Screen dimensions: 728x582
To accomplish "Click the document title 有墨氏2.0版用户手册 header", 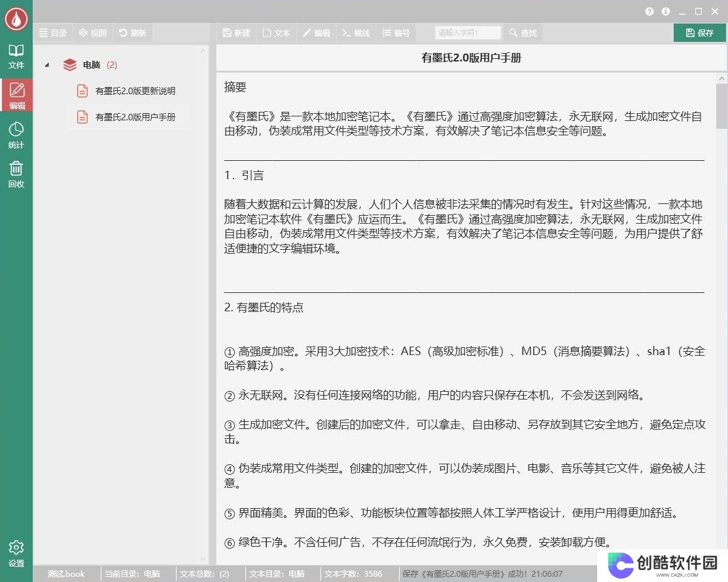I will (x=471, y=58).
